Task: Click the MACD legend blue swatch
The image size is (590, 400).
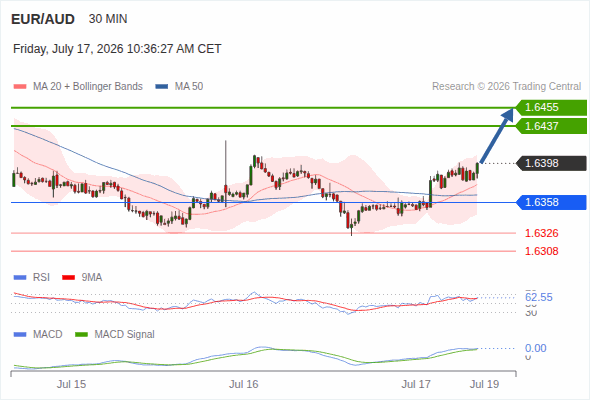Action: click(20, 335)
